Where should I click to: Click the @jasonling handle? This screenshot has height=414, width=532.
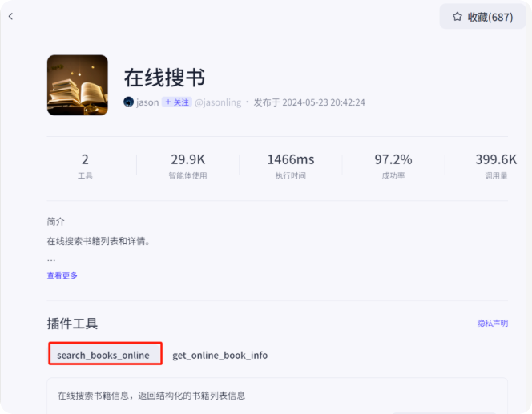pyautogui.click(x=218, y=102)
